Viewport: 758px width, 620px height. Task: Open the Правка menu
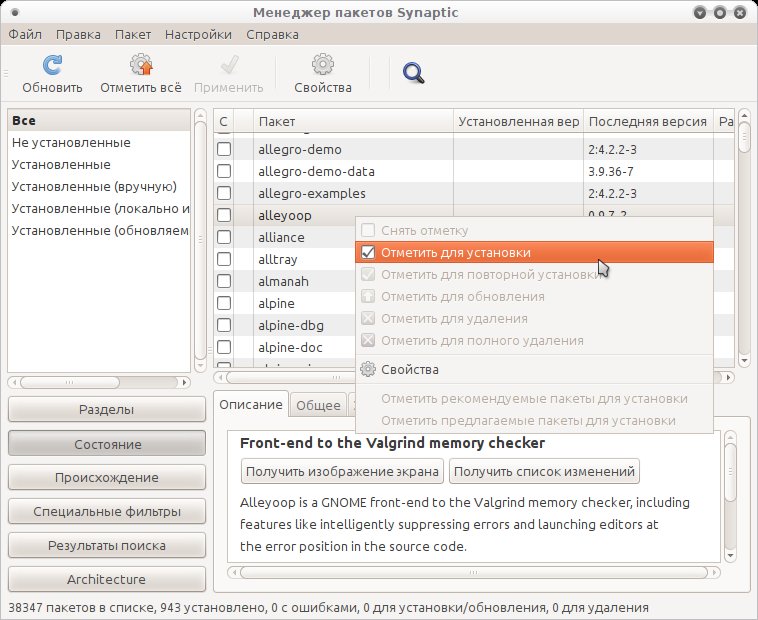(78, 35)
